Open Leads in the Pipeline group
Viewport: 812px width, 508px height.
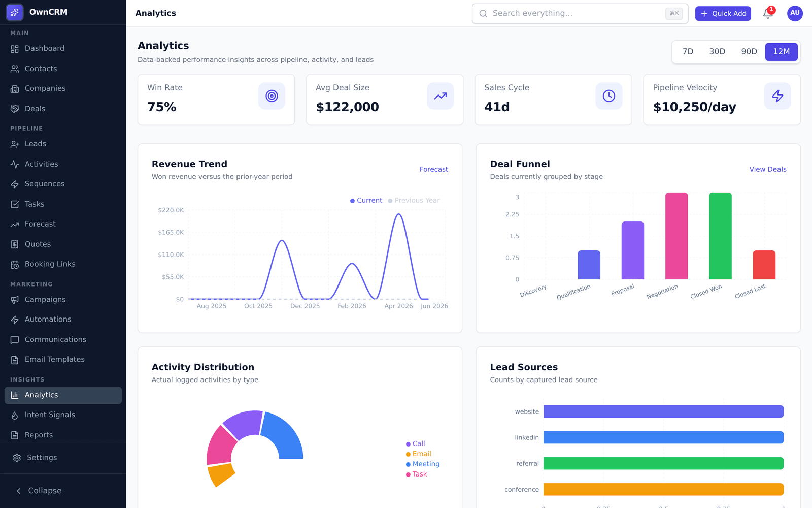pyautogui.click(x=63, y=144)
